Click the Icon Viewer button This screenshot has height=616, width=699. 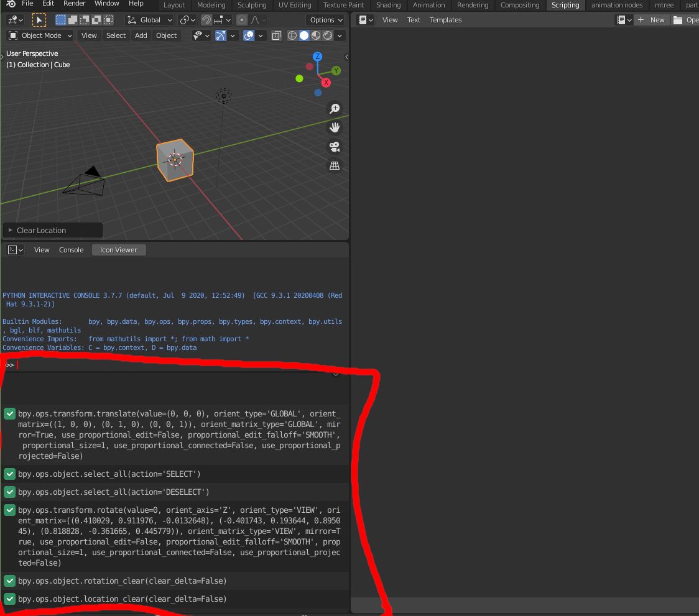tap(119, 250)
